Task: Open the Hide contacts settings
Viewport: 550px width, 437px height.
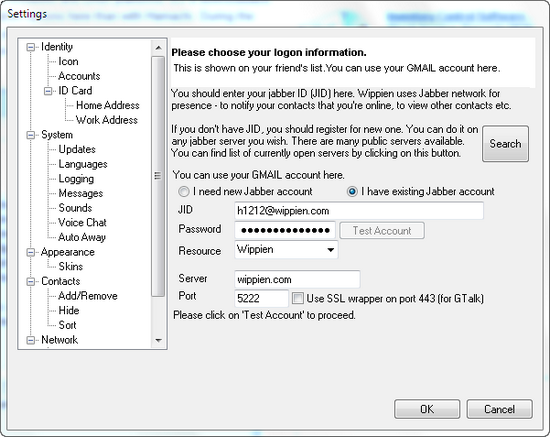Action: pyautogui.click(x=69, y=311)
